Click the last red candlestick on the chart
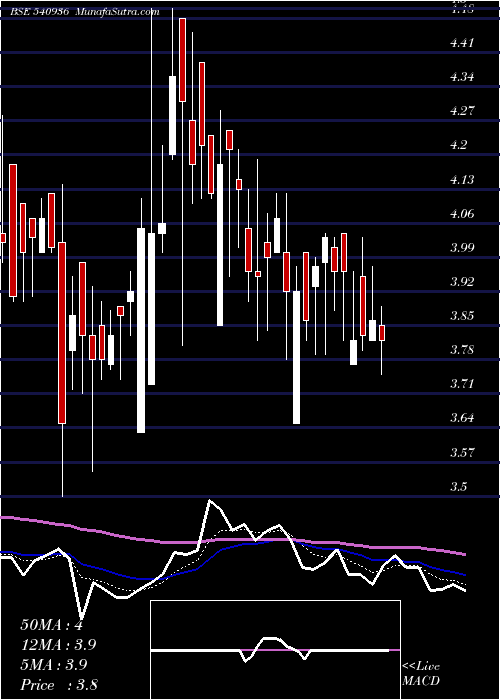Image resolution: width=500 pixels, height=700 pixels. tap(382, 333)
